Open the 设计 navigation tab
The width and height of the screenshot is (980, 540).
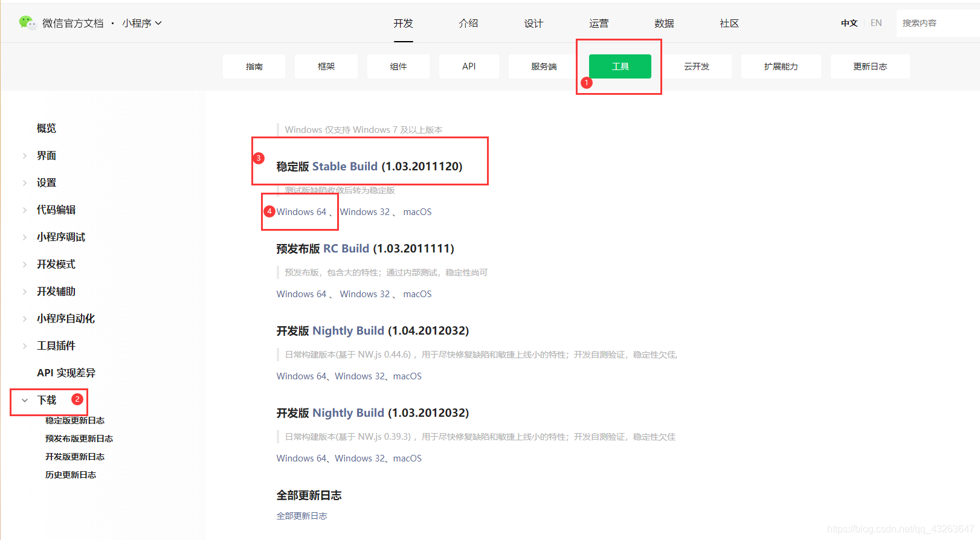(x=534, y=23)
